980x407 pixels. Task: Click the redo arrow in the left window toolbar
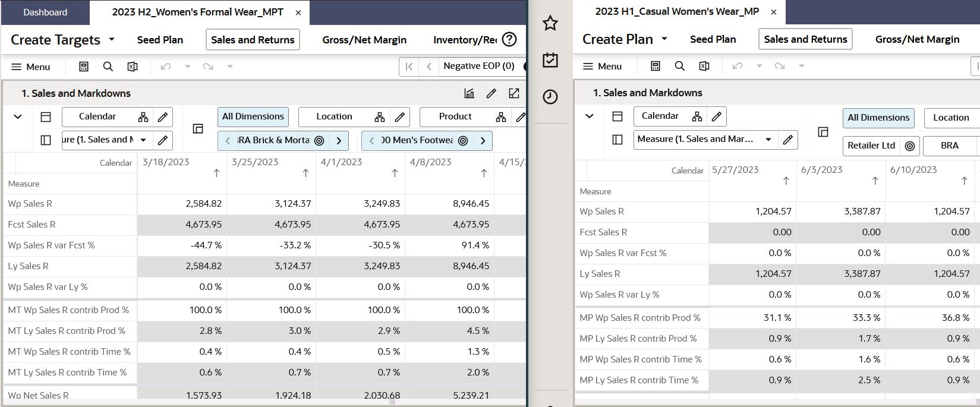pyautogui.click(x=208, y=67)
